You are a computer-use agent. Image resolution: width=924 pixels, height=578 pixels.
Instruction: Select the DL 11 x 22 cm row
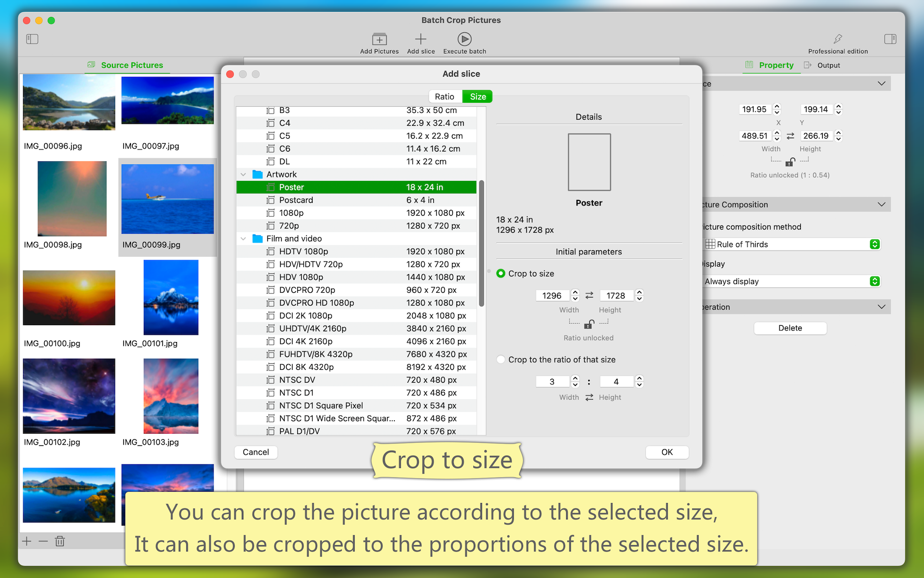(356, 161)
